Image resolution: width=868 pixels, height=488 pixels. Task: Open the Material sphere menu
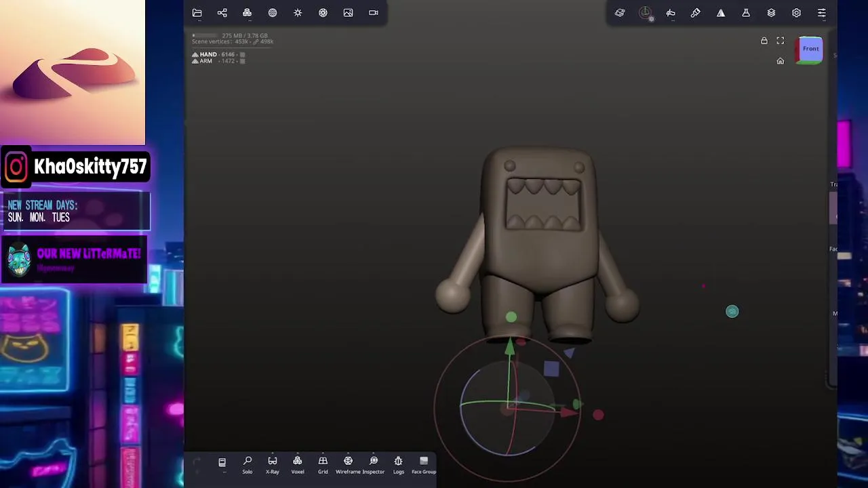click(x=273, y=13)
